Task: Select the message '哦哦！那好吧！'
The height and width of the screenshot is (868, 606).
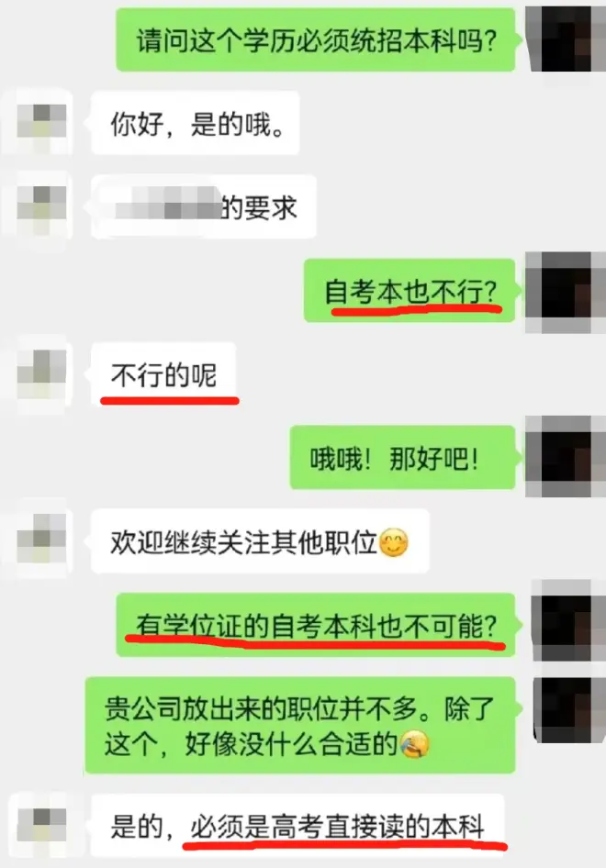Action: pyautogui.click(x=403, y=457)
